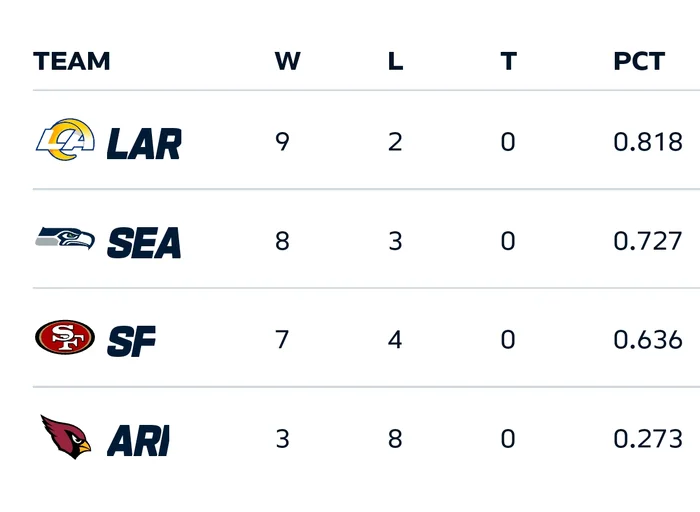Viewport: 700px width, 512px height.
Task: Click the Seahawks' 0.727 percentage value
Action: [x=648, y=240]
